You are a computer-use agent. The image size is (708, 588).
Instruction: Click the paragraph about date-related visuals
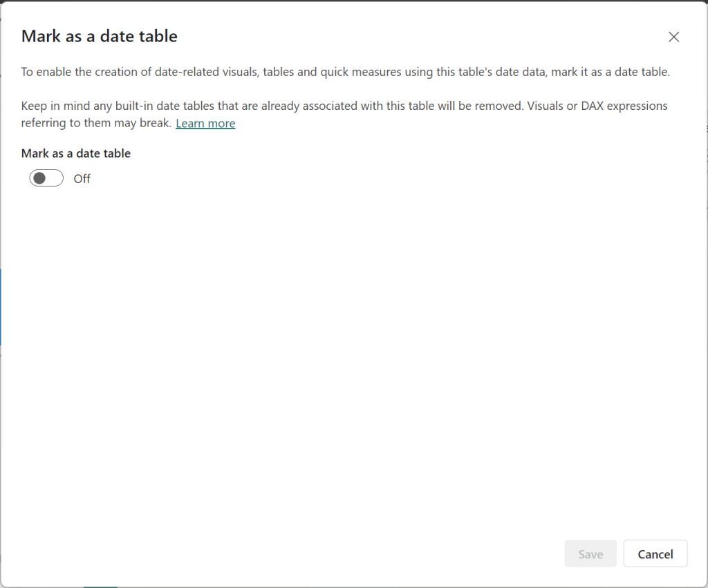tap(277, 72)
